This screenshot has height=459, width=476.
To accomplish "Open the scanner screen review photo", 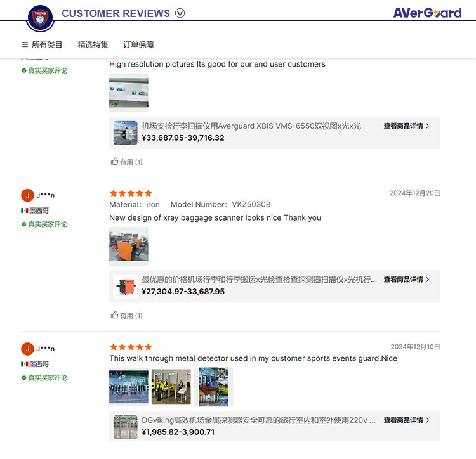I will tap(129, 93).
